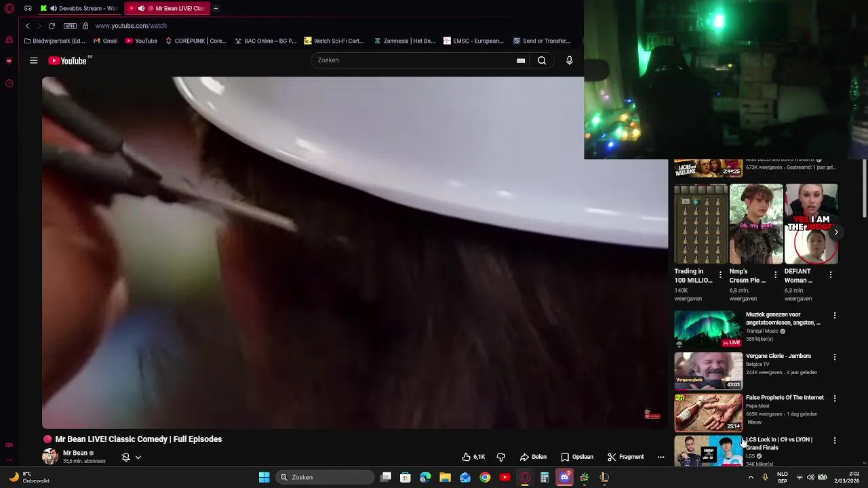Open options for LCS Lock In video

(x=835, y=441)
